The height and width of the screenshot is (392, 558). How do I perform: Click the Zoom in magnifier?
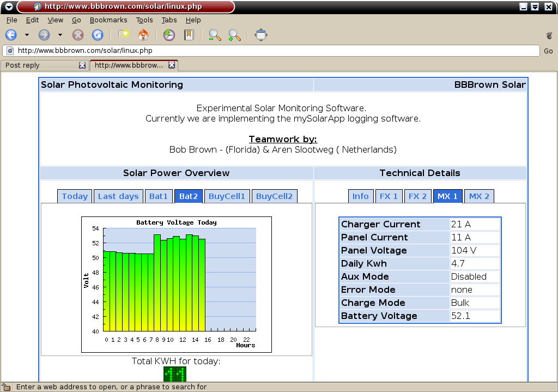point(234,35)
